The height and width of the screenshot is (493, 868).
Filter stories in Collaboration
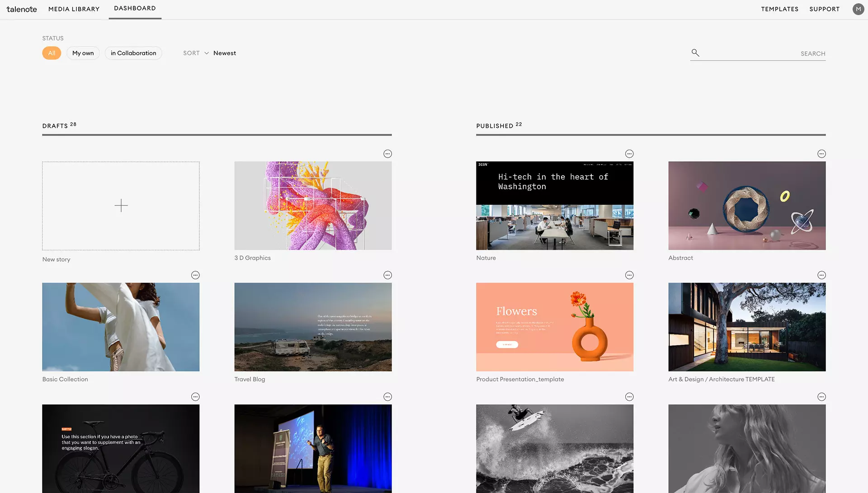(133, 53)
